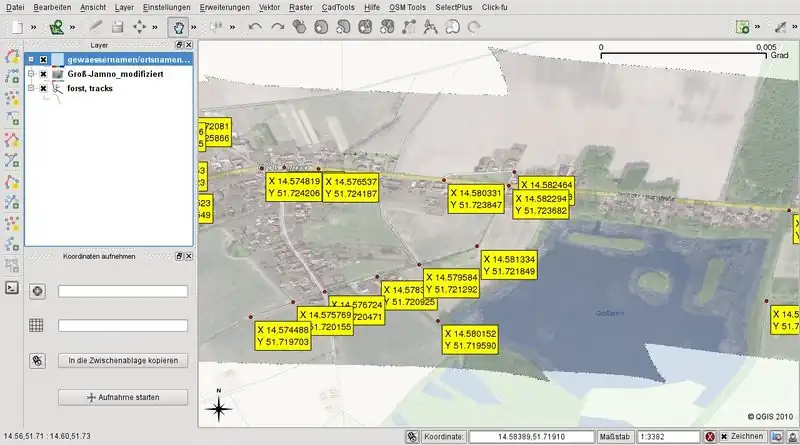Click the save edits floppy disk icon
Screen dimensions: 800x445
(x=117, y=27)
